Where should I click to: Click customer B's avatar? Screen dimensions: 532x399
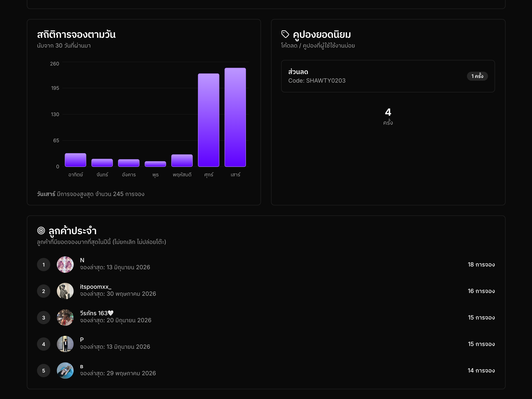coord(65,370)
